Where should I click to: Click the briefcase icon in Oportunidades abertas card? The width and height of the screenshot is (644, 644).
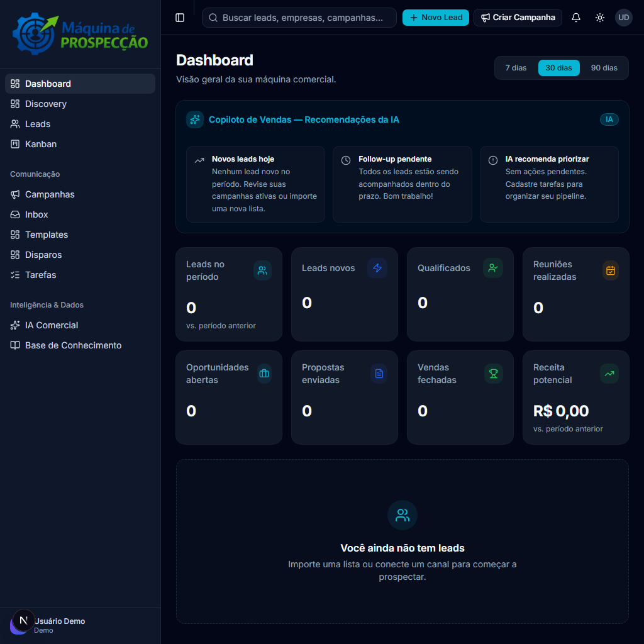click(264, 374)
